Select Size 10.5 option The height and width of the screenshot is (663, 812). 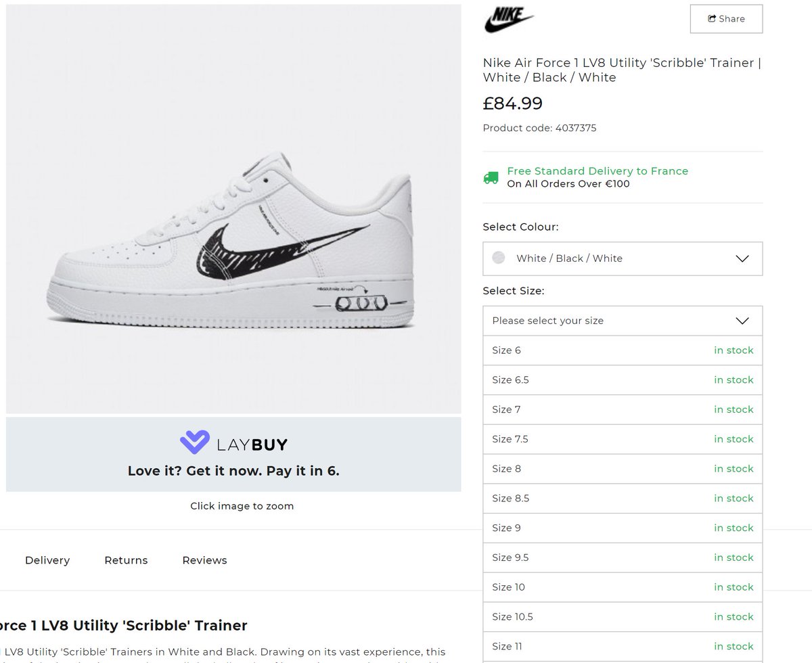[x=623, y=616]
